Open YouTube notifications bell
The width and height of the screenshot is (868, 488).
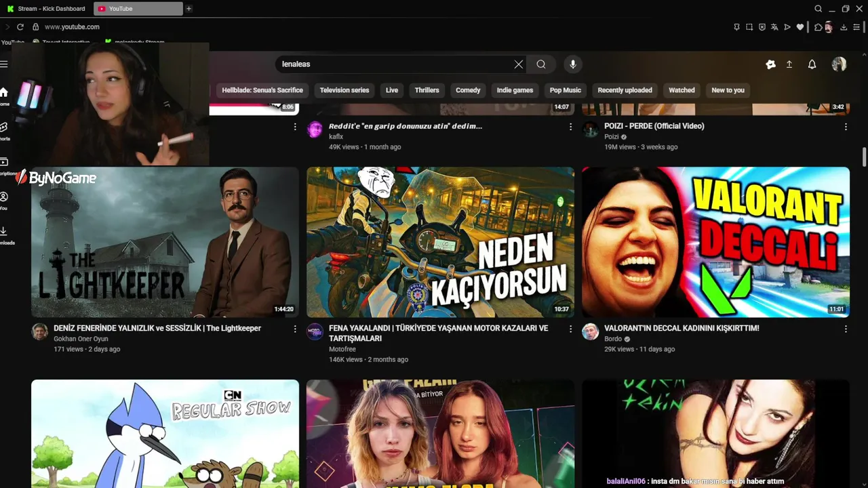click(x=812, y=64)
